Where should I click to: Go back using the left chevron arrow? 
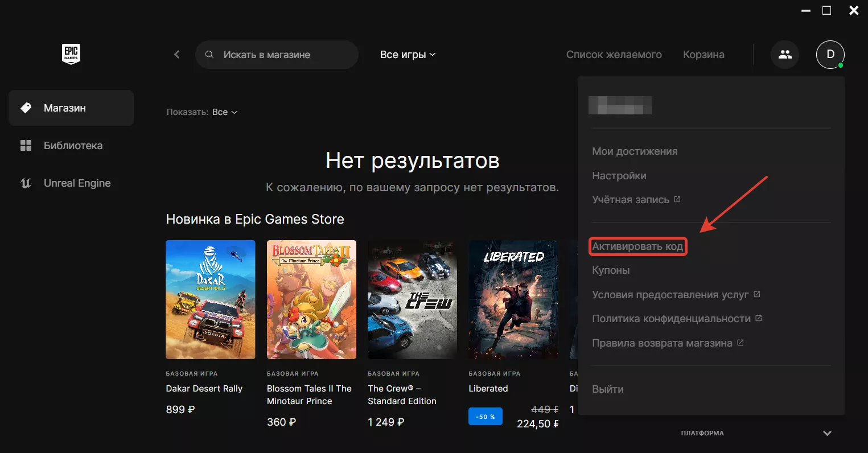pyautogui.click(x=177, y=55)
